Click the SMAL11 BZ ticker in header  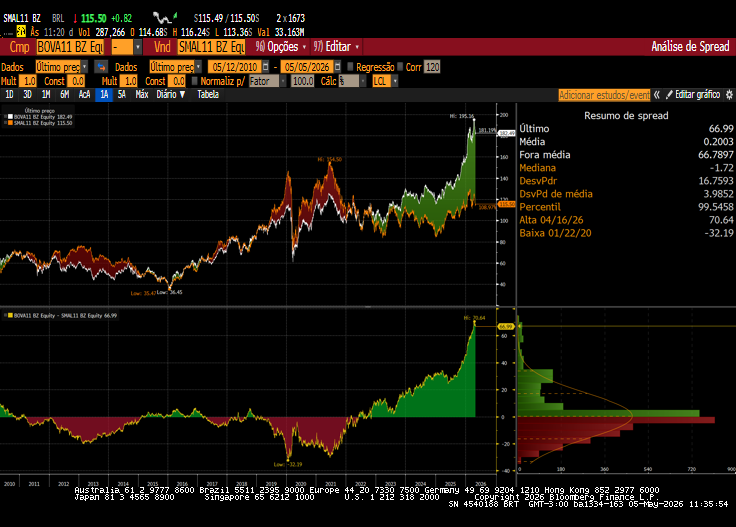click(x=22, y=18)
